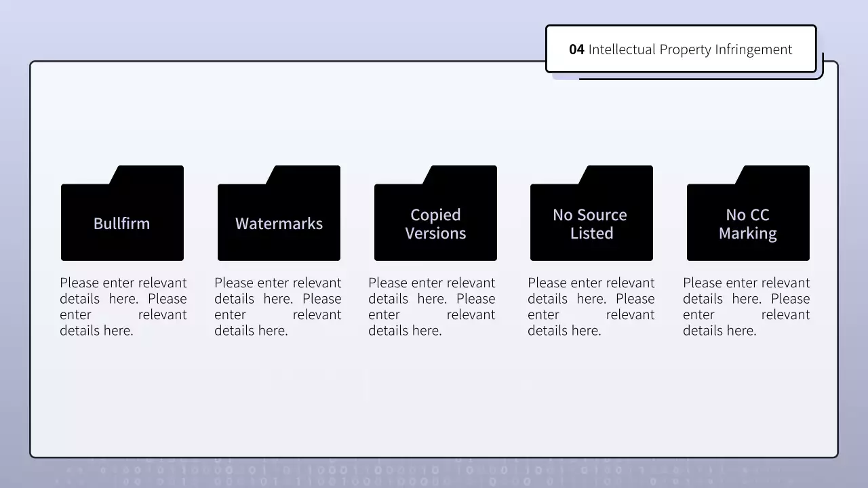Click the raised tab of the Bullfirm folder
The height and width of the screenshot is (488, 868).
click(x=149, y=174)
